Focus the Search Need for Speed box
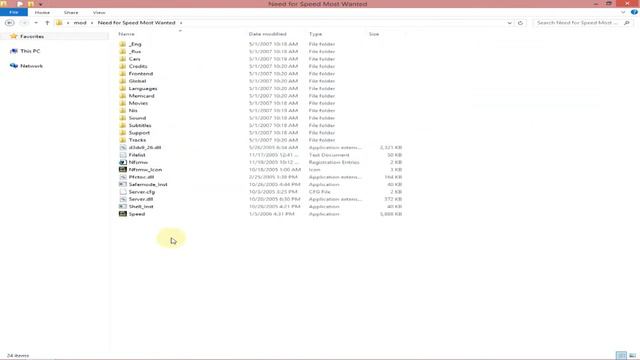Image resolution: width=640 pixels, height=360 pixels. [x=578, y=23]
